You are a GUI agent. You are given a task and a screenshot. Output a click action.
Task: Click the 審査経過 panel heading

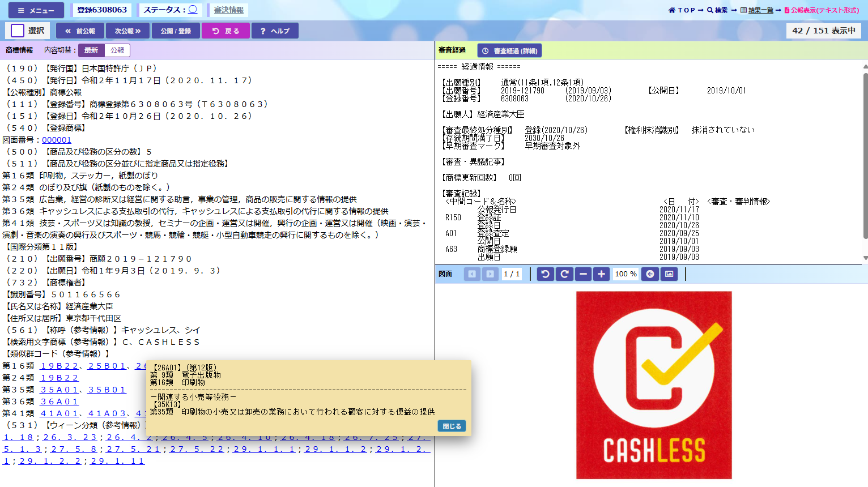tap(452, 50)
